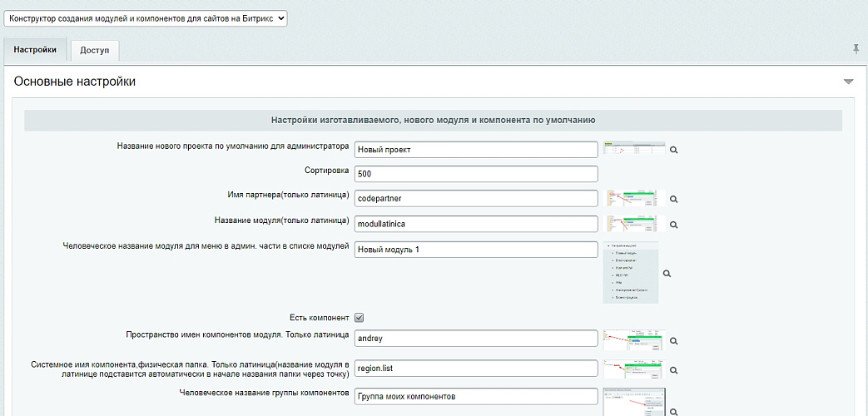This screenshot has width=868, height=416.
Task: Open preview thumbnail beside project name field
Action: (x=634, y=148)
